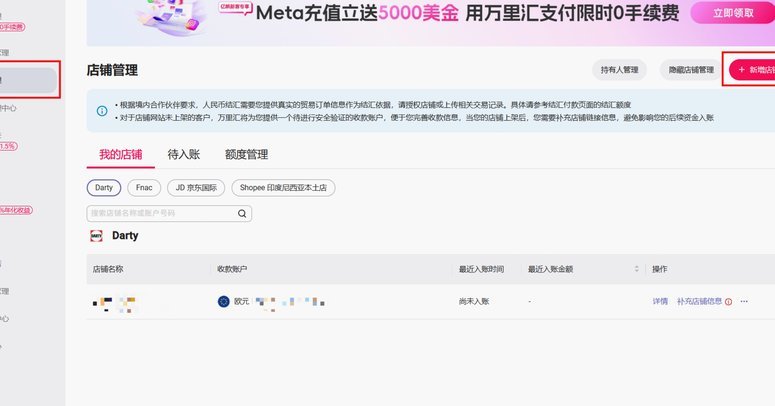Open the three-dot more actions menu
The width and height of the screenshot is (775, 406).
pos(744,301)
